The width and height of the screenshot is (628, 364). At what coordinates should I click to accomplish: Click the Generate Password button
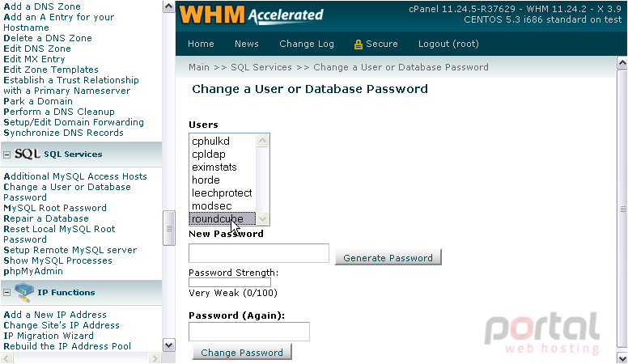tap(388, 257)
